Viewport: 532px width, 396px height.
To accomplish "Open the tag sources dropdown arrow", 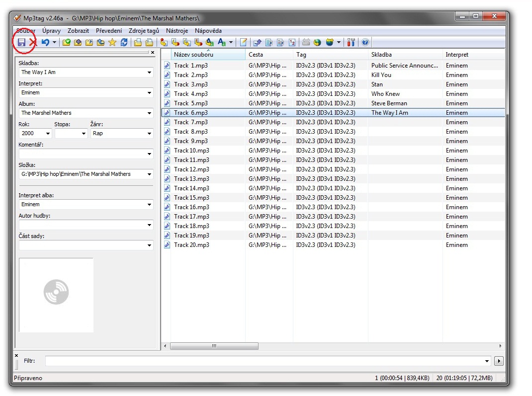I will (339, 42).
